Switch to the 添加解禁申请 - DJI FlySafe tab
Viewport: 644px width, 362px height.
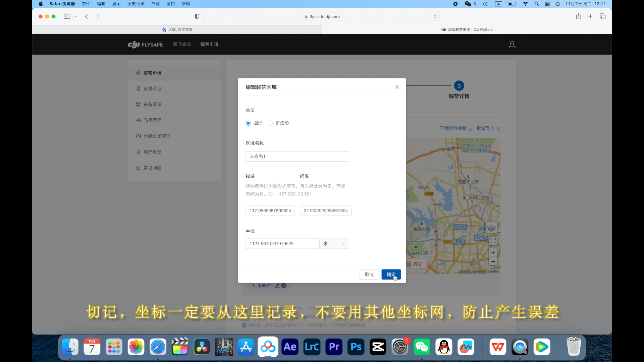point(467,29)
